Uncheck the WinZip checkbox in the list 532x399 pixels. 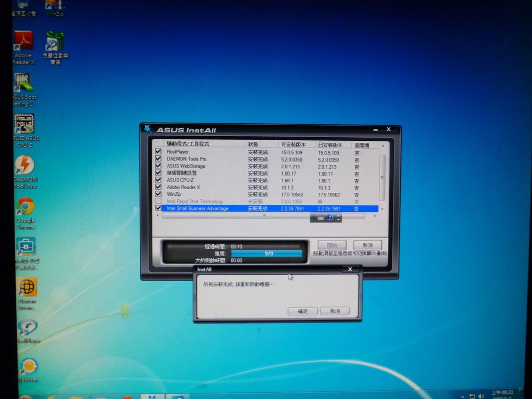158,194
